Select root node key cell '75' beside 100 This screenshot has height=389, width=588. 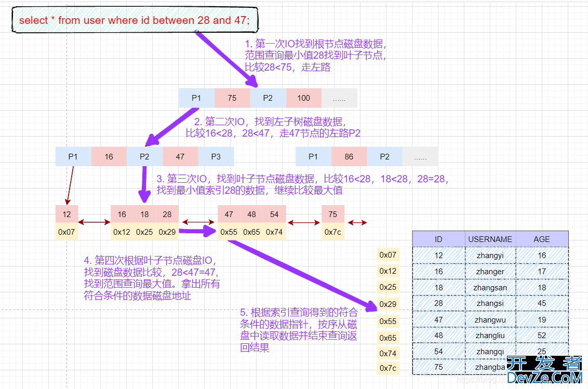(x=232, y=98)
